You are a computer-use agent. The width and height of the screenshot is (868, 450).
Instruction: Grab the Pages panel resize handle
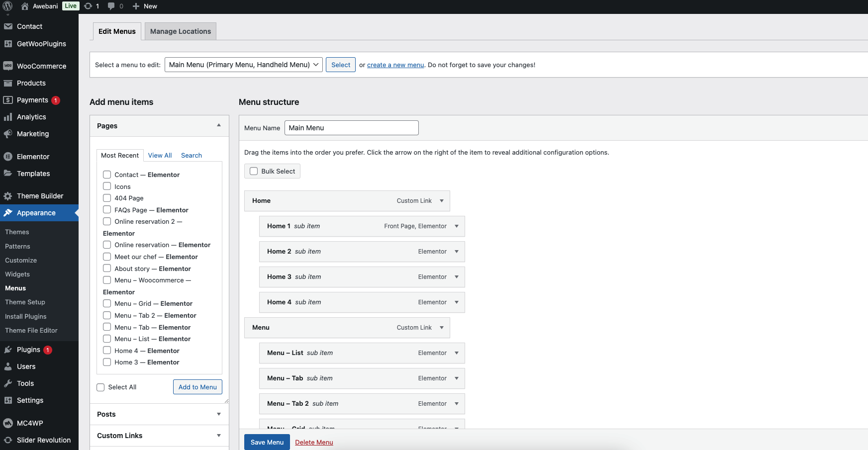pyautogui.click(x=226, y=401)
